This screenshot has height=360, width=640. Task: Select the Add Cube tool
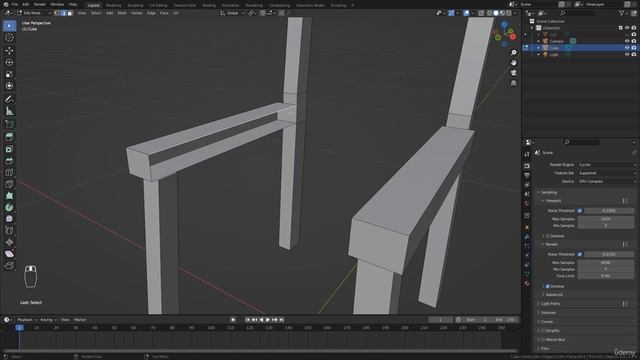tap(9, 124)
